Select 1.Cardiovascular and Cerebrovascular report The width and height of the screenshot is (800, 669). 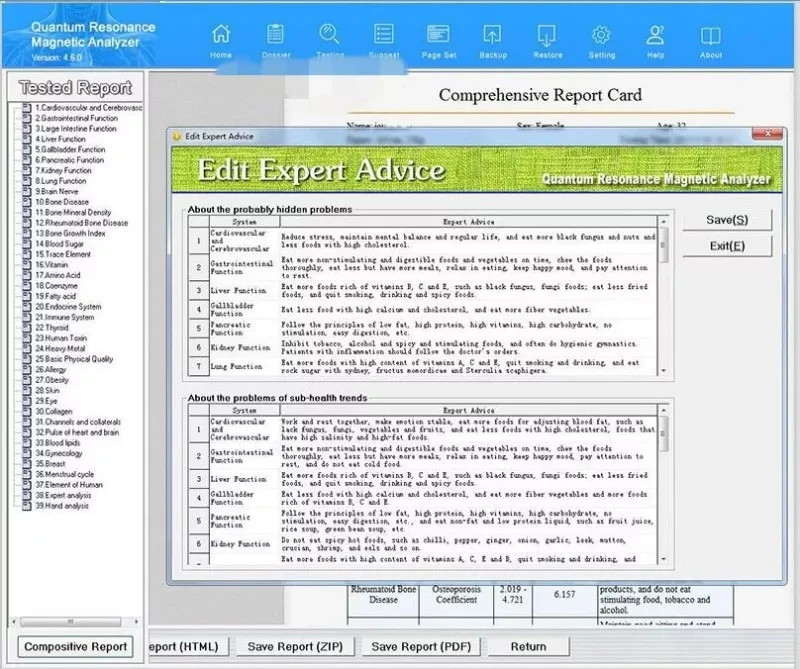[x=89, y=108]
